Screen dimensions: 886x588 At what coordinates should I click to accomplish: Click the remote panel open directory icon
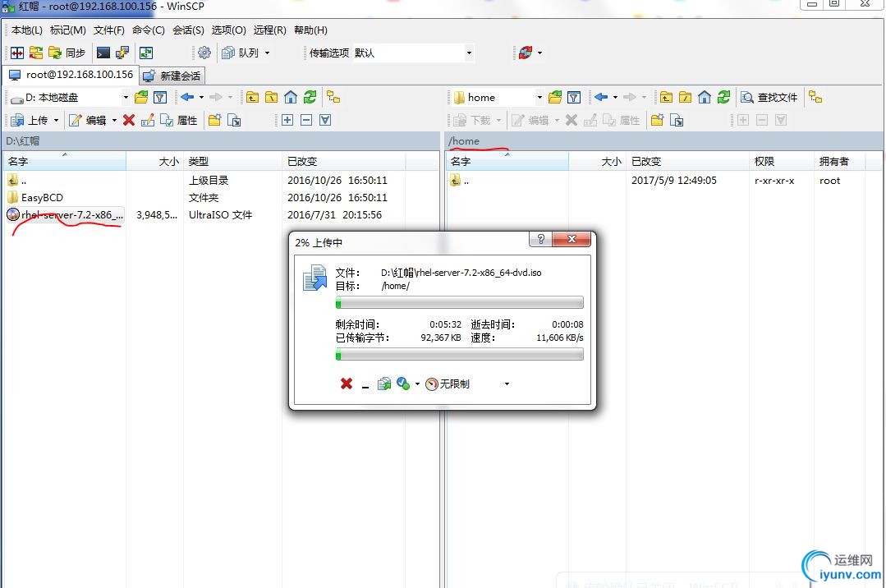click(555, 97)
